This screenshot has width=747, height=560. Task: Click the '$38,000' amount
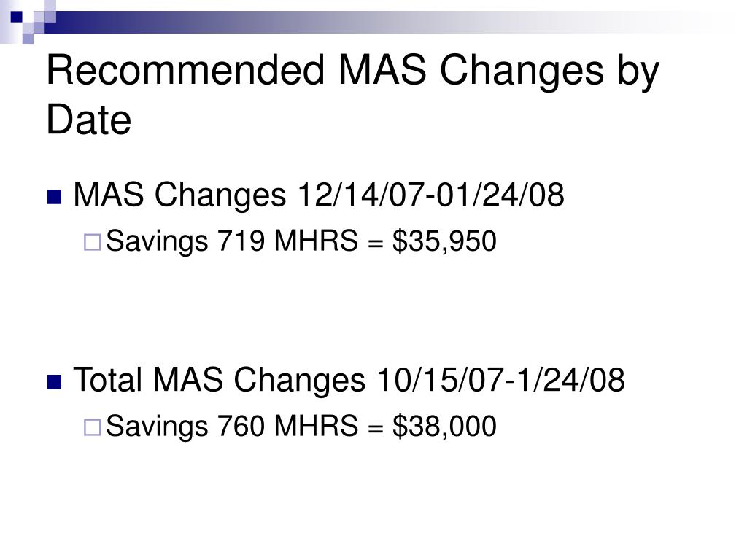click(x=444, y=427)
